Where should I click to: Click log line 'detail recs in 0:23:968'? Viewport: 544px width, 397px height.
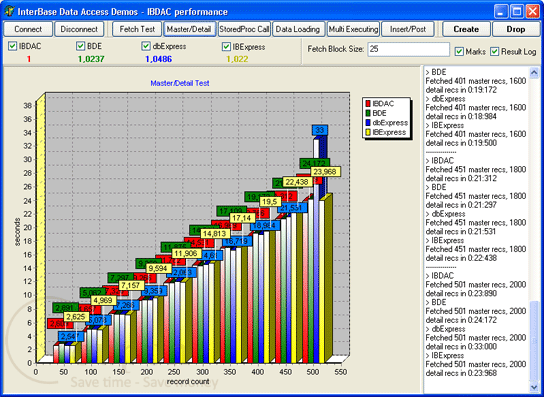coord(461,373)
